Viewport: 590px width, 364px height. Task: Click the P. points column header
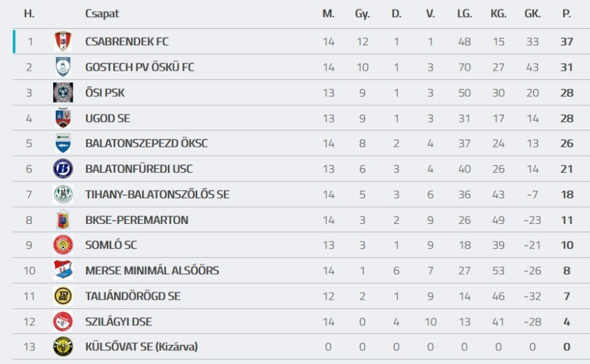pyautogui.click(x=566, y=14)
